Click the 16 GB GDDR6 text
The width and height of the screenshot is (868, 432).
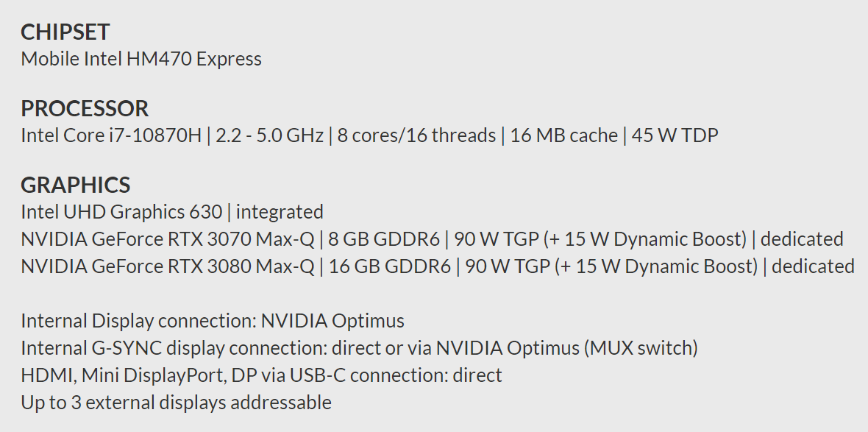click(x=389, y=266)
